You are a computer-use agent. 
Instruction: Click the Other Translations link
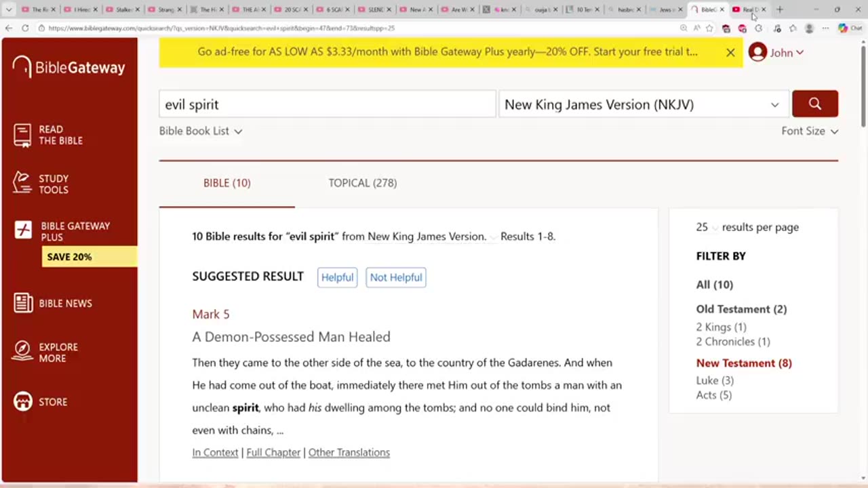(349, 452)
